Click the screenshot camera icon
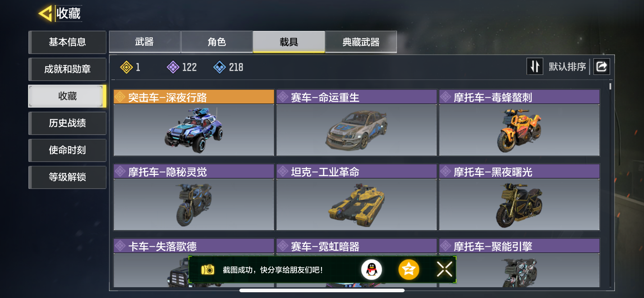Viewport: 644px width, 298px height. coord(208,270)
